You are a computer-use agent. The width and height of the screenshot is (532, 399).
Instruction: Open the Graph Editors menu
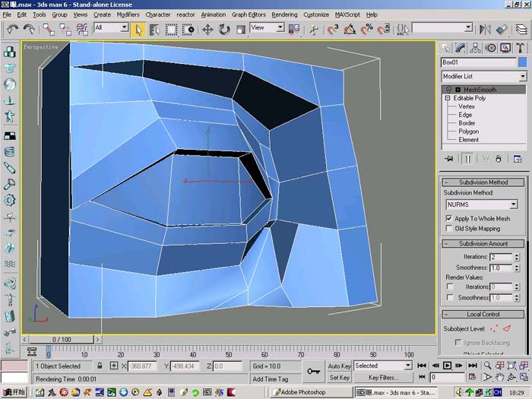[x=249, y=14]
